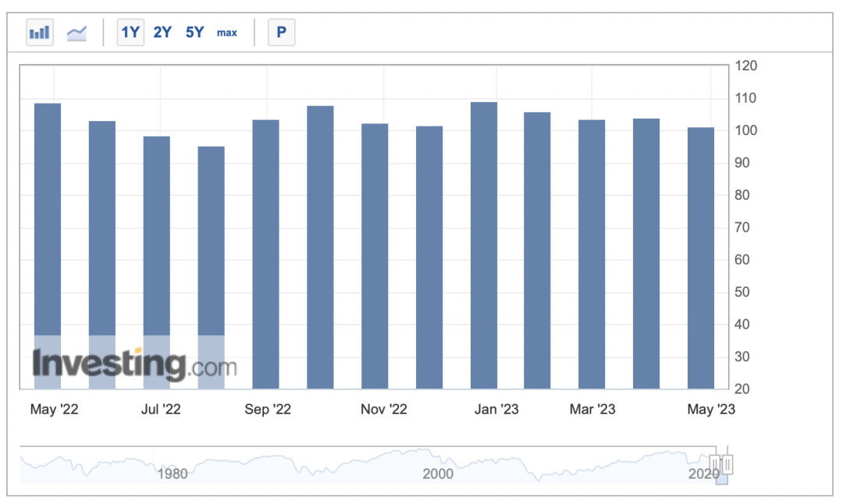
Task: Click the left range navigator handle
Action: tap(714, 464)
